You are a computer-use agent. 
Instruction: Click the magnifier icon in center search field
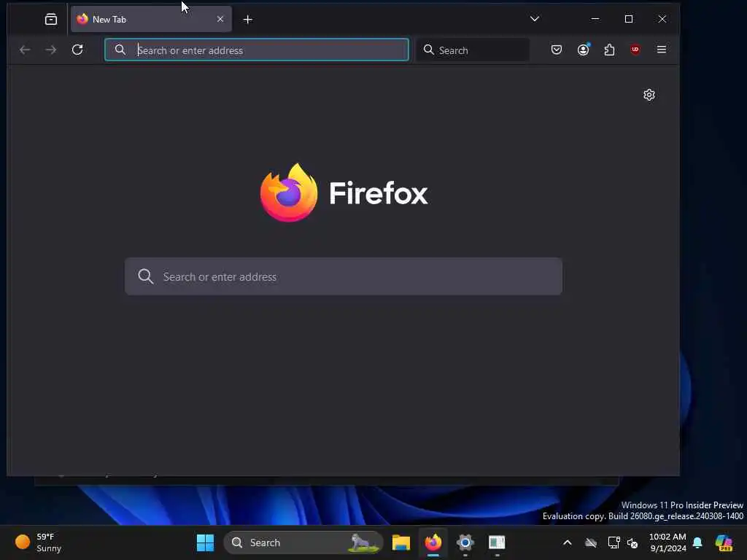click(146, 276)
